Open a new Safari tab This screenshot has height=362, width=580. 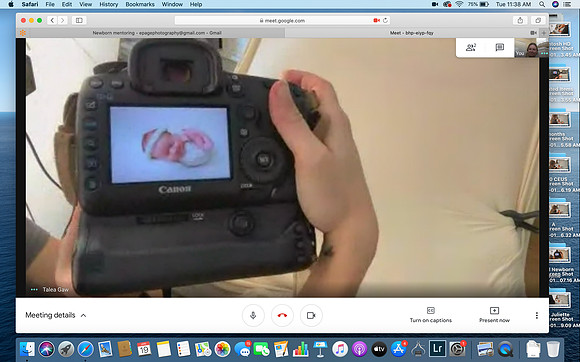543,33
